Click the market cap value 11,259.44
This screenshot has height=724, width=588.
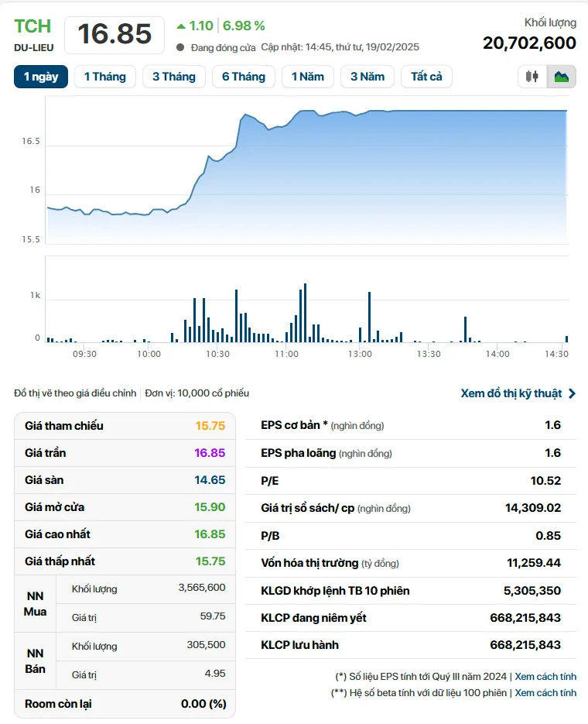click(x=534, y=563)
